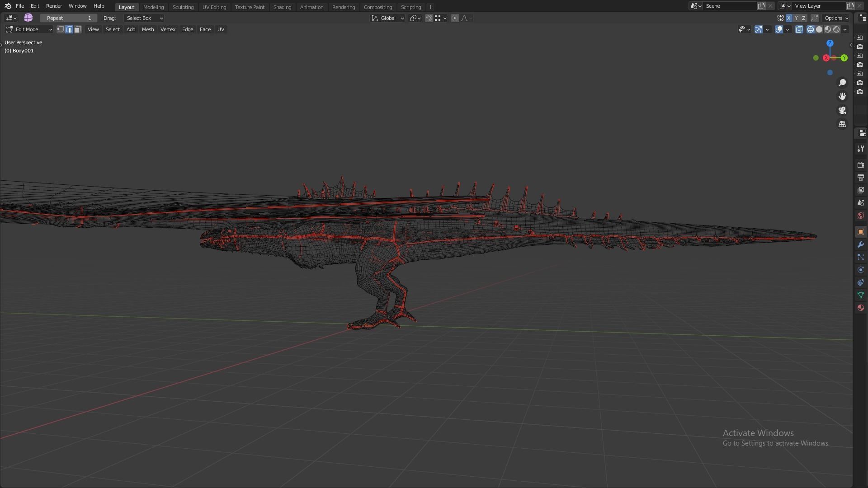
Task: Add a new workspace with plus button
Action: tap(430, 7)
